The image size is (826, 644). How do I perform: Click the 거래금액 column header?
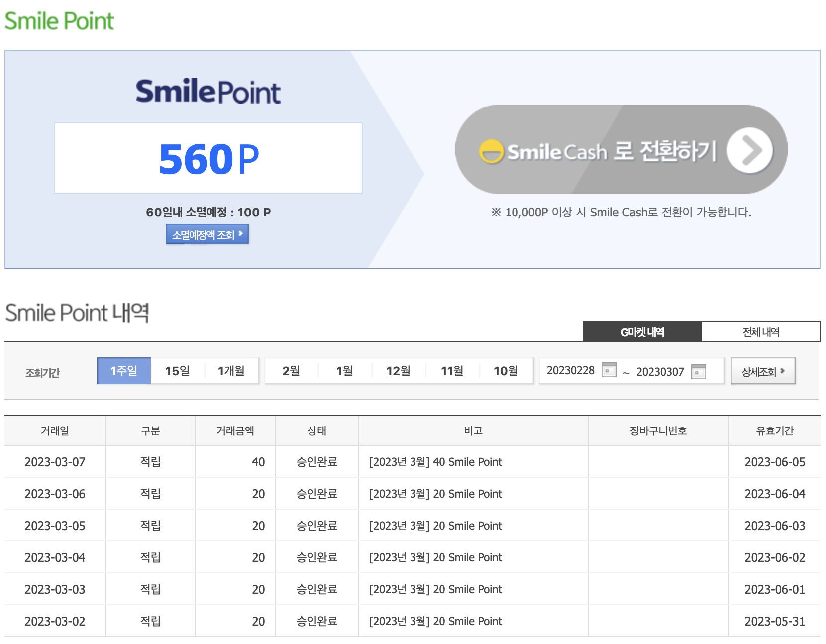coord(235,430)
